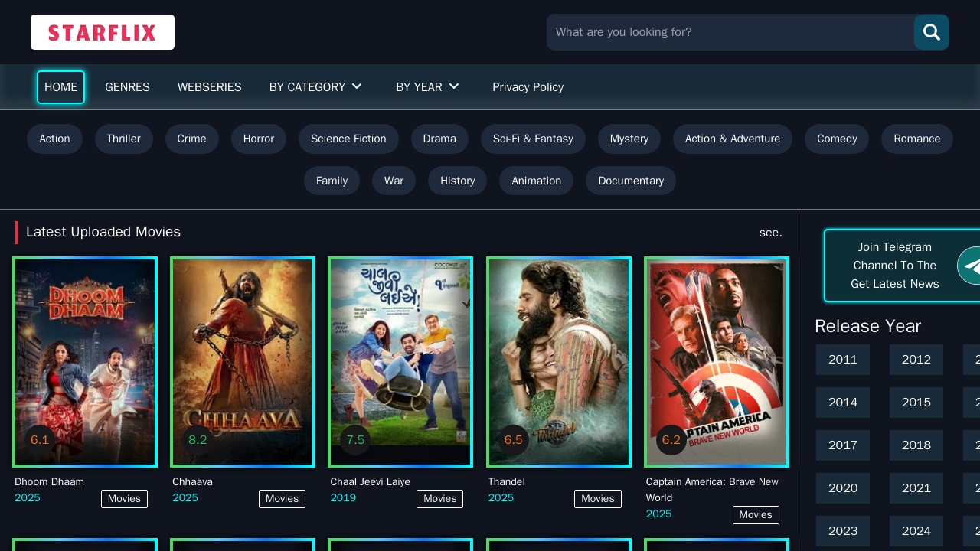Viewport: 980px width, 551px height.
Task: Open the Dhoom Dhaam poster
Action: pos(85,362)
